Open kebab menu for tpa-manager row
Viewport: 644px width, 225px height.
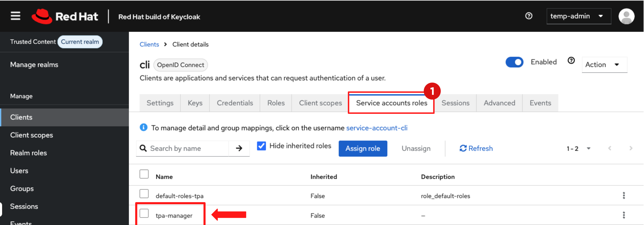pyautogui.click(x=624, y=215)
